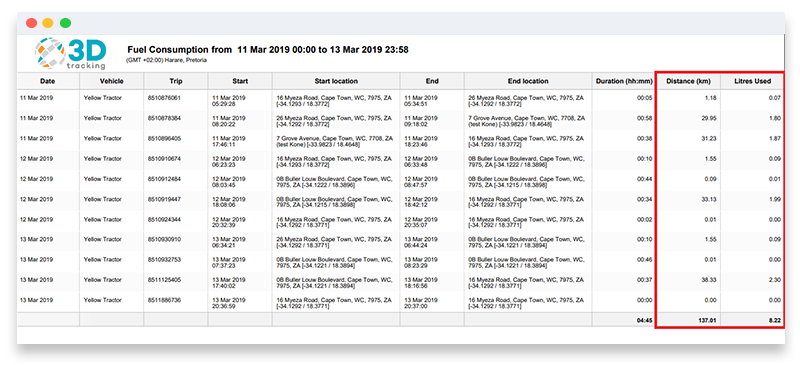Click trip ID 8510896405
This screenshot has width=800, height=365.
(164, 138)
